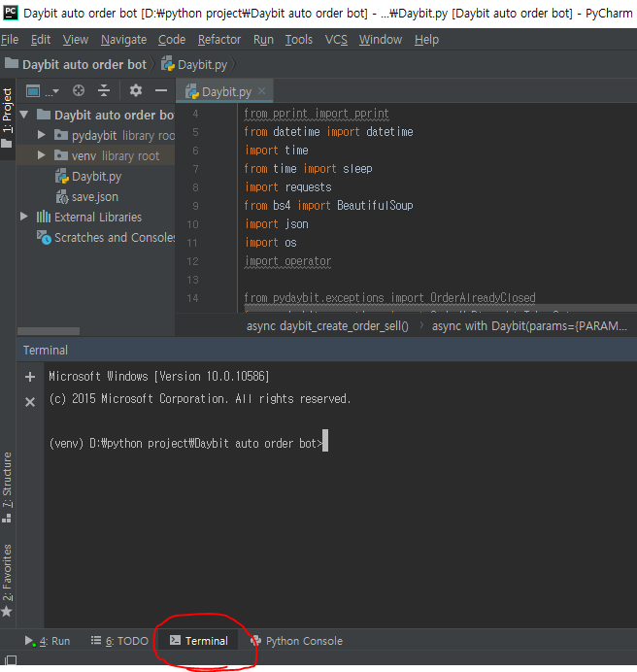Open the File menu
This screenshot has height=672, width=637.
click(x=10, y=40)
